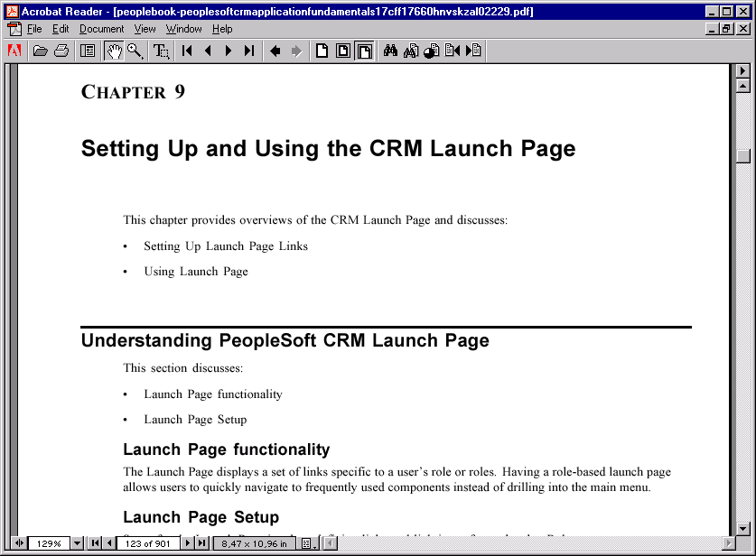Click the '123 of 901' page number field
The height and width of the screenshot is (556, 756).
(x=148, y=543)
